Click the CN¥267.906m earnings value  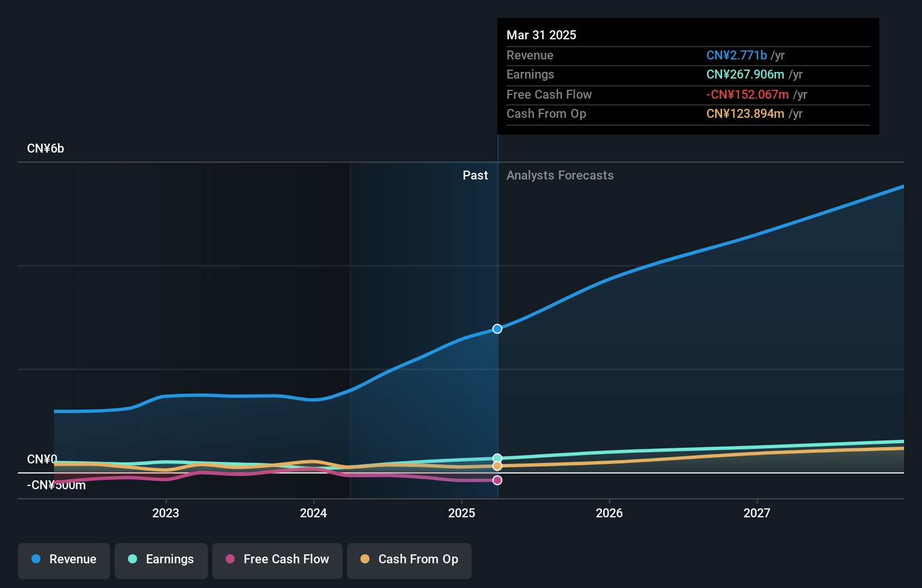click(x=745, y=75)
